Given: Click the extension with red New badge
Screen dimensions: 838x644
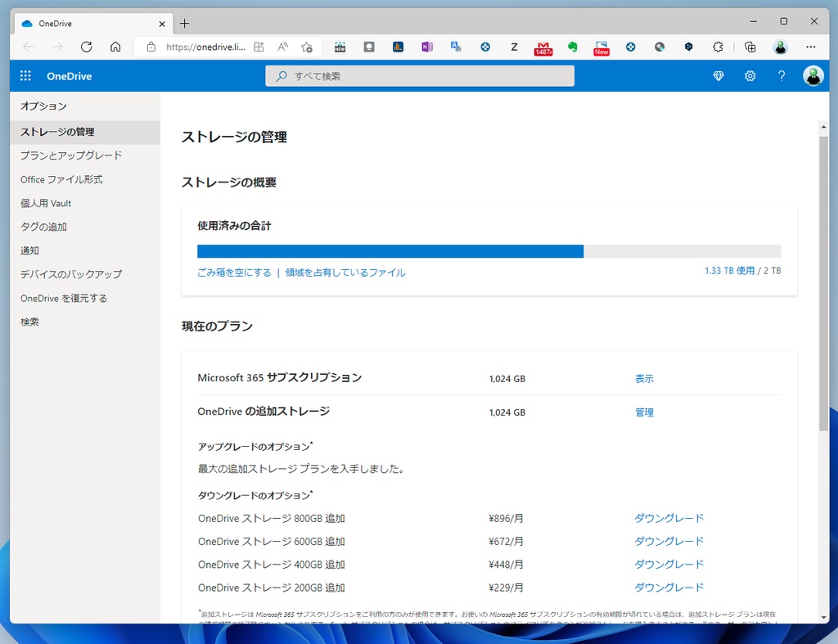Looking at the screenshot, I should pyautogui.click(x=601, y=48).
